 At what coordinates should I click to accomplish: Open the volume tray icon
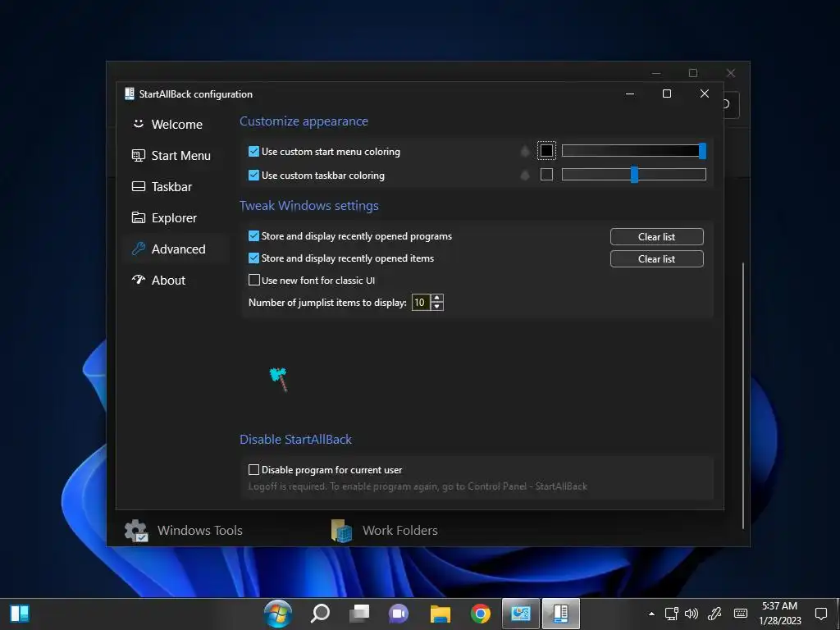(692, 614)
